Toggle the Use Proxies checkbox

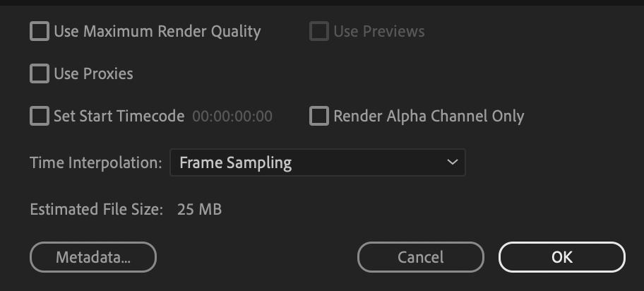(x=40, y=73)
